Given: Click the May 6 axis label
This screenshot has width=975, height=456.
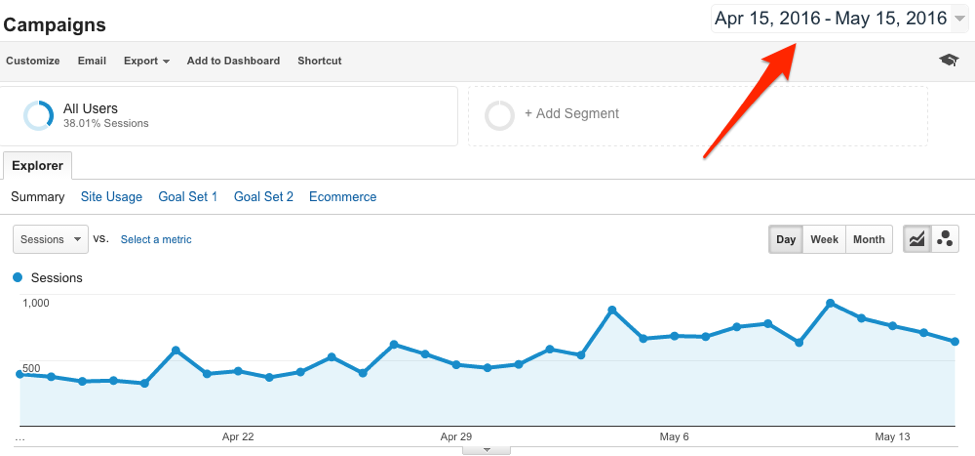Looking at the screenshot, I should [674, 437].
